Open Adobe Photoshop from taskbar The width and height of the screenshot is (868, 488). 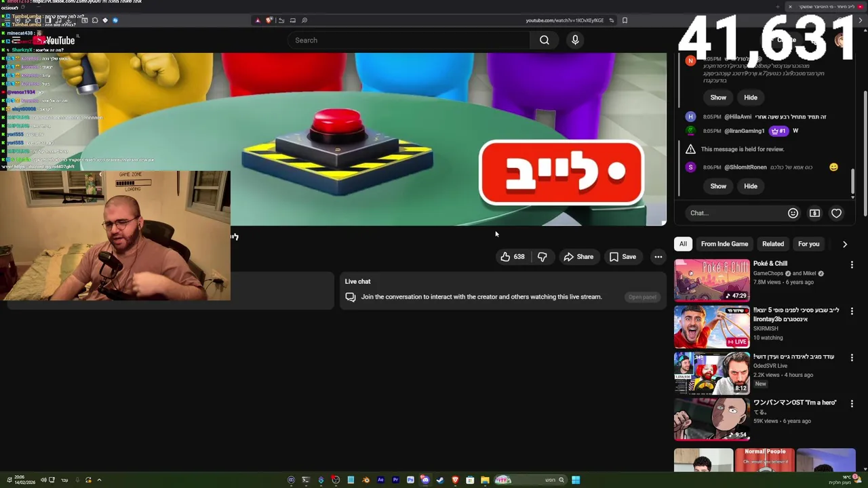coord(410,480)
